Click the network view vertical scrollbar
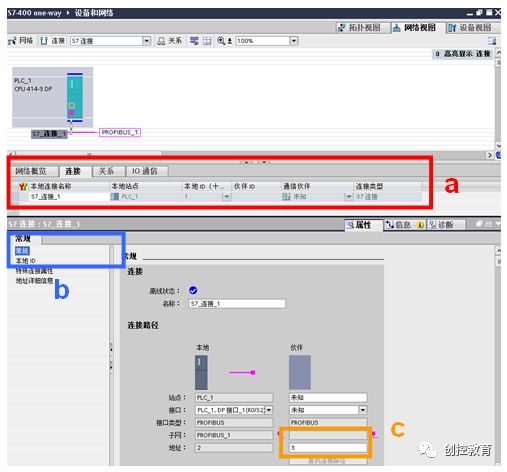 498,99
